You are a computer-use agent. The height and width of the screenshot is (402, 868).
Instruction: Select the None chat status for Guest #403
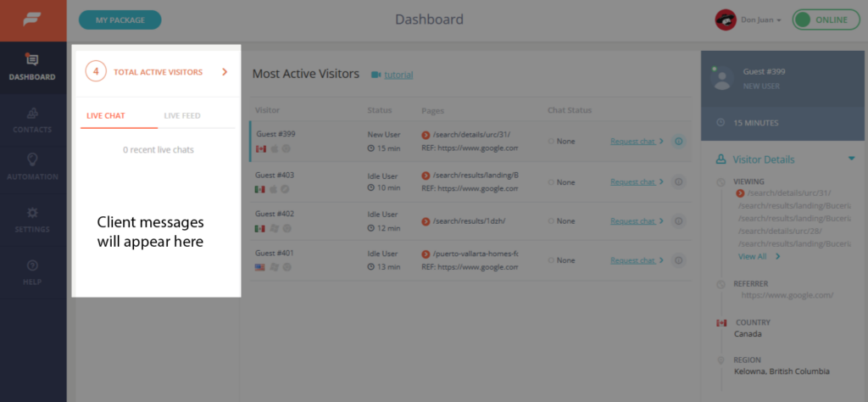click(561, 181)
